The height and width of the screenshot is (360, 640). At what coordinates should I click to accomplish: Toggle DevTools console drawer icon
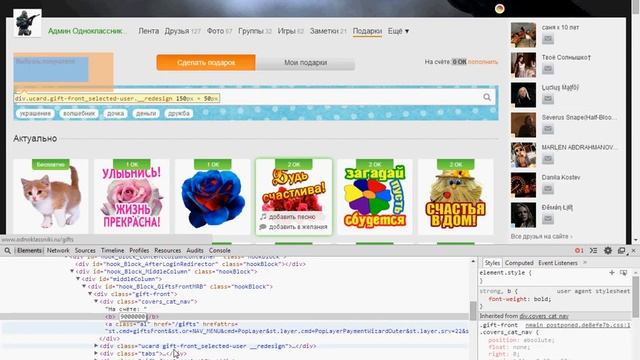(x=593, y=251)
